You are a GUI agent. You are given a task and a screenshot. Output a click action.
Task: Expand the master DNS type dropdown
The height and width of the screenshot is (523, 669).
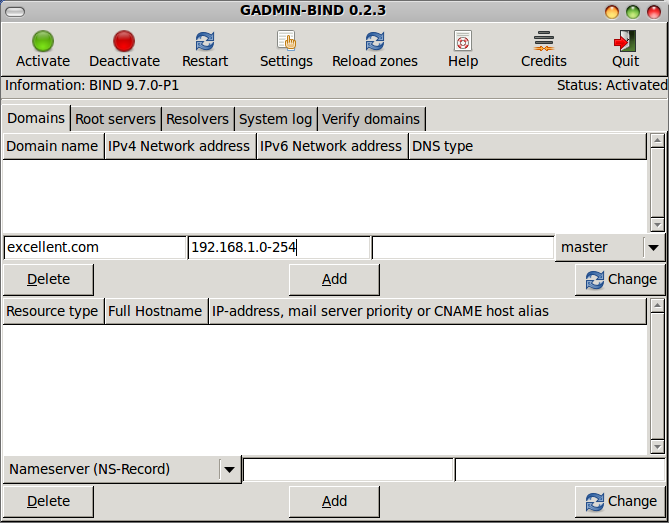pyautogui.click(x=653, y=247)
